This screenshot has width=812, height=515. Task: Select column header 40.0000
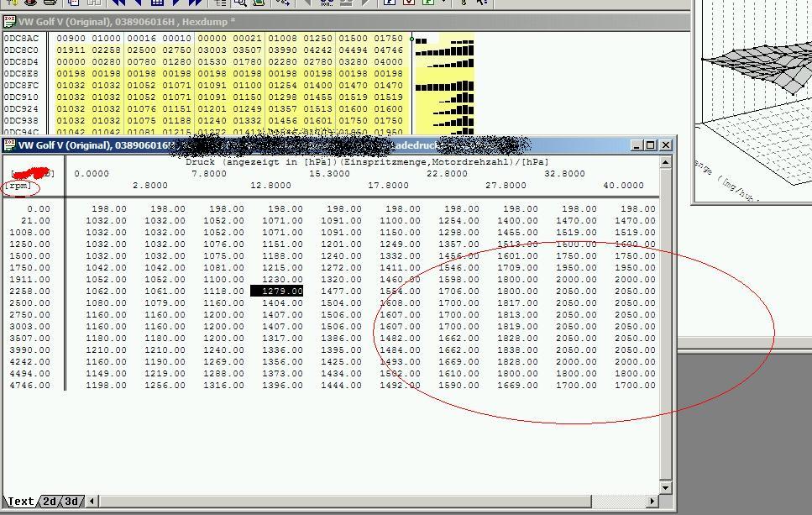(624, 186)
